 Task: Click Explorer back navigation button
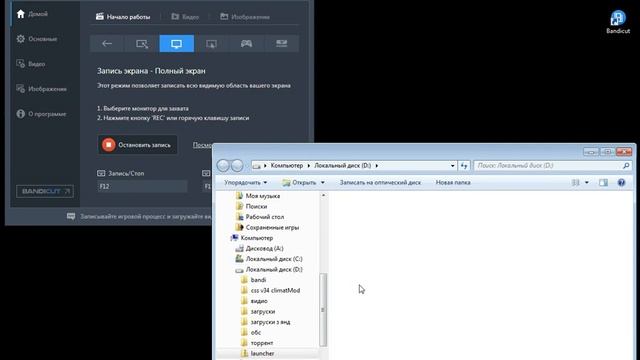tap(223, 165)
